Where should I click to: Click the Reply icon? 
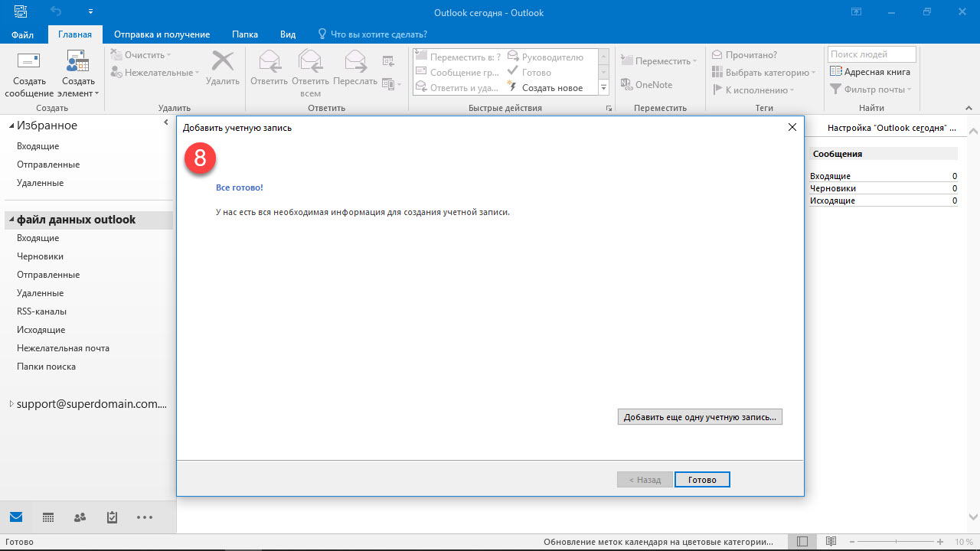coord(269,61)
